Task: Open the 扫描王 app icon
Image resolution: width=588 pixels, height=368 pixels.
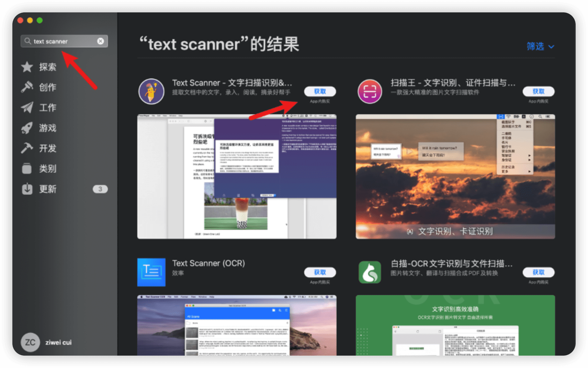Action: click(x=370, y=91)
